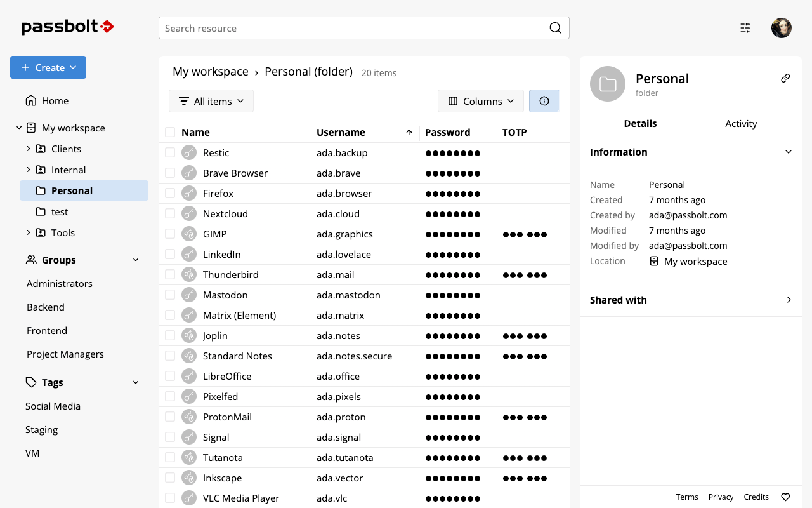Select the GIMP resource key icon
Viewport: 812px width, 508px height.
(x=188, y=234)
